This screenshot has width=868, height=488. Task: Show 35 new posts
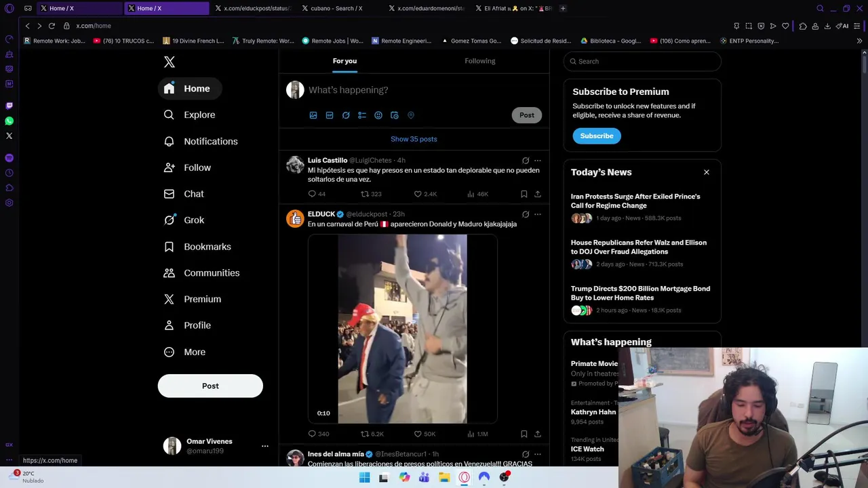[414, 139]
